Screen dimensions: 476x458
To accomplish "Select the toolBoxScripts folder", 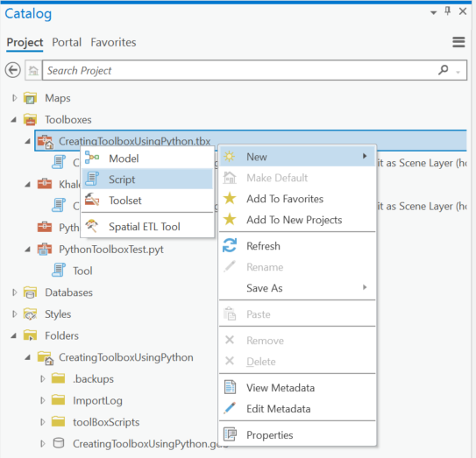I will pyautogui.click(x=106, y=422).
